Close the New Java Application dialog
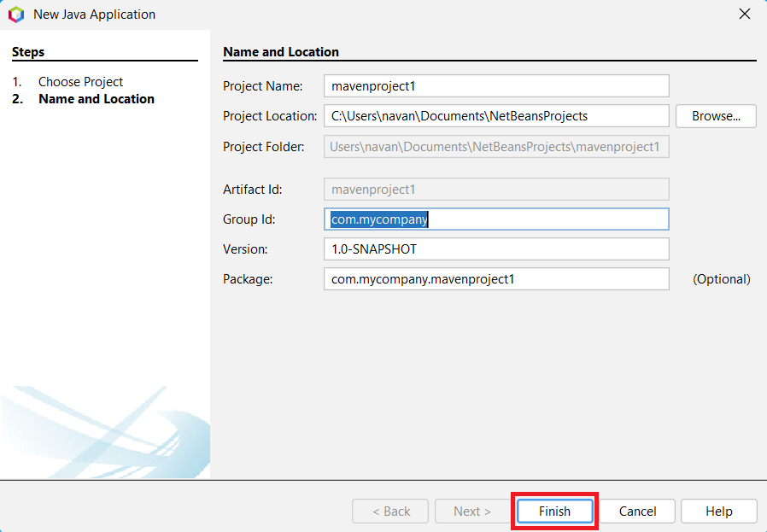Viewport: 767px width, 532px height. (x=745, y=14)
